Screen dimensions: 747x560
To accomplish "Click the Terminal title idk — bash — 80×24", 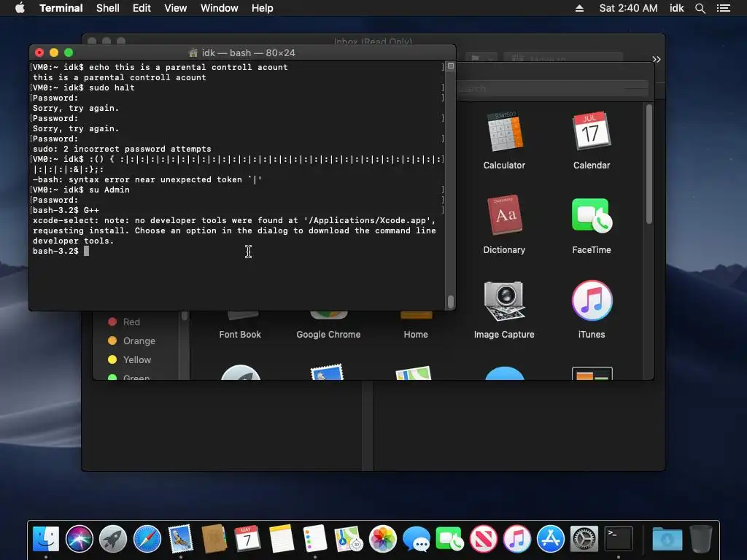I will (248, 52).
